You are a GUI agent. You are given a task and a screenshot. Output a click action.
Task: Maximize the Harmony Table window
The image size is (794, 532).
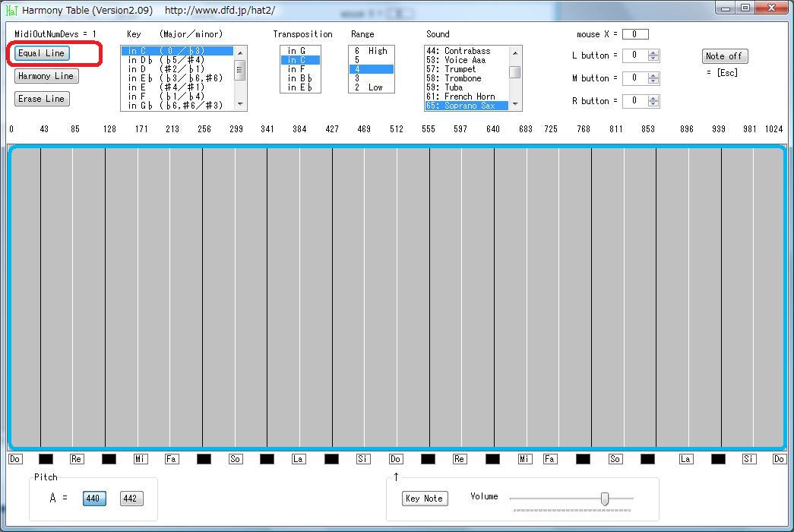pos(745,8)
